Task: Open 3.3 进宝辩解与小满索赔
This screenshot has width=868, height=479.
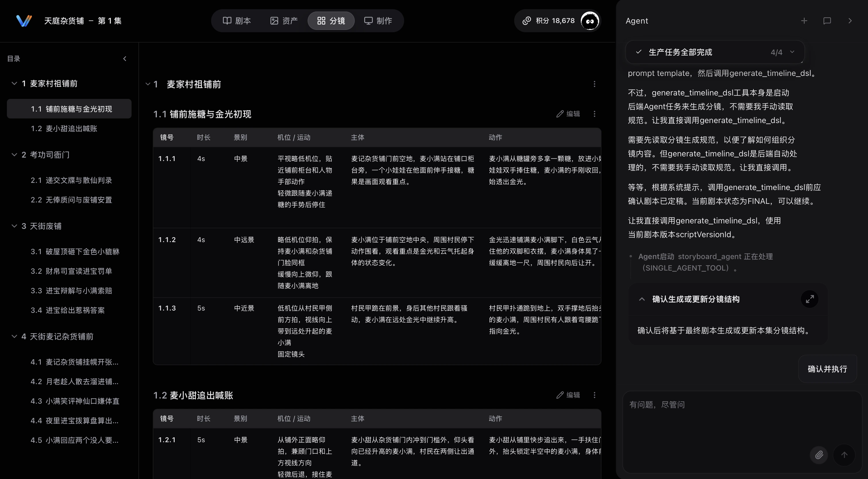Action: tap(69, 290)
